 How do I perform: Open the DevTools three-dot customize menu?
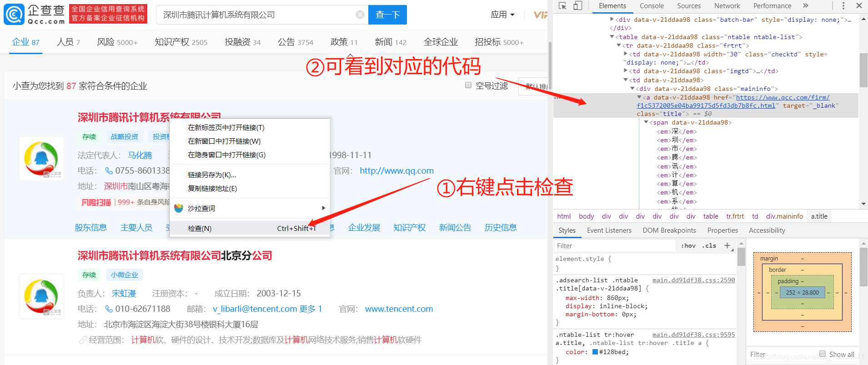843,6
